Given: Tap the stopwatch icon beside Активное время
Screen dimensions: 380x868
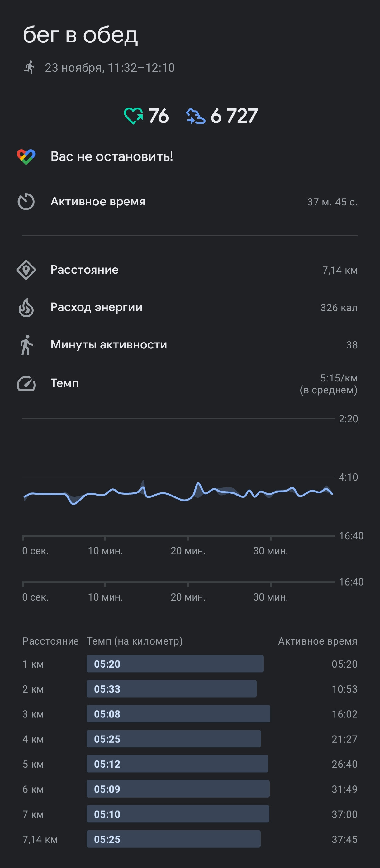Looking at the screenshot, I should click(26, 202).
